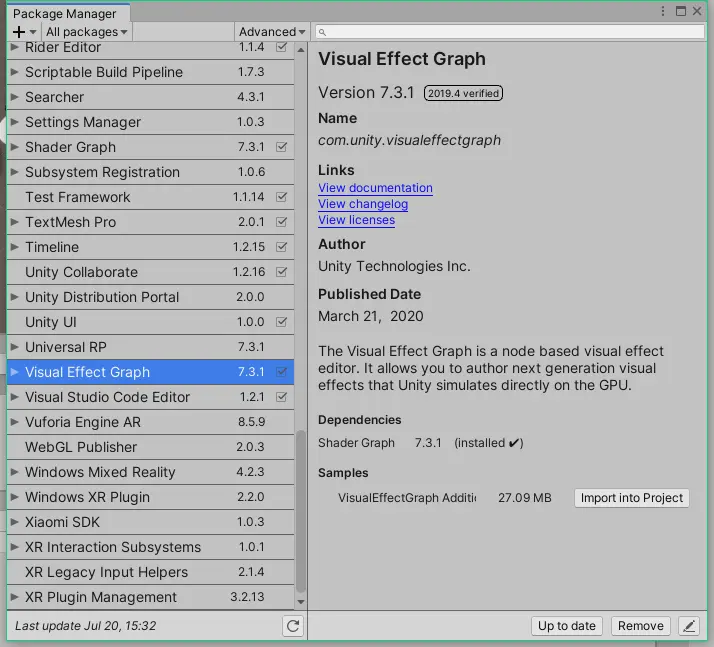Click the Timeline installed checkmark

pos(281,247)
